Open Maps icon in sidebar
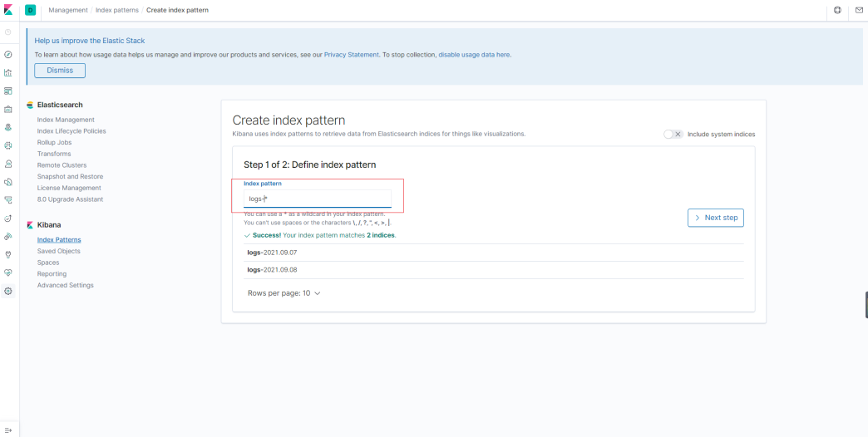The height and width of the screenshot is (437, 868). click(x=7, y=127)
